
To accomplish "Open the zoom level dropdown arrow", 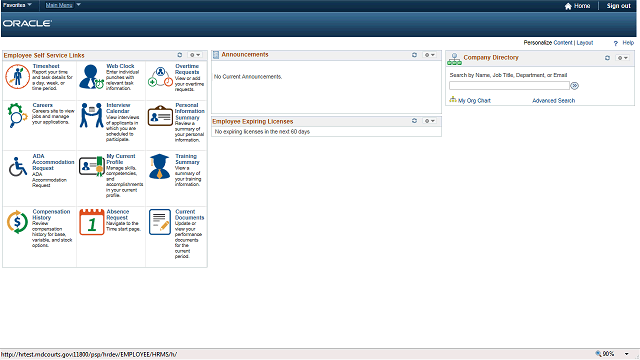I will pos(627,354).
